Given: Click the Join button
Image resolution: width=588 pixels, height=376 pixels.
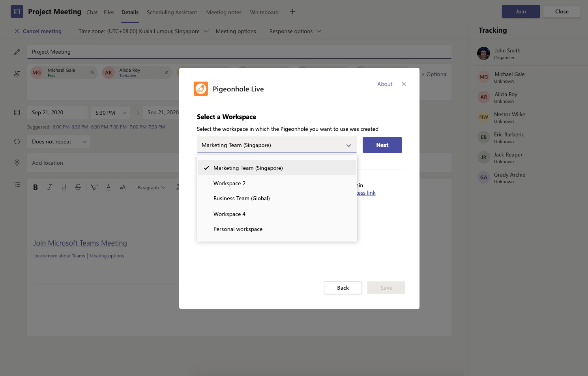Looking at the screenshot, I should pos(521,11).
